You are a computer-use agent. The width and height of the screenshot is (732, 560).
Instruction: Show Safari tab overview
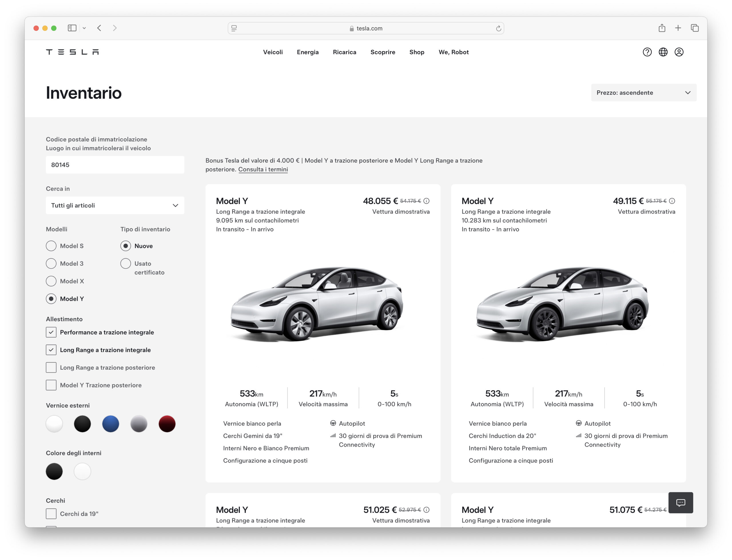click(695, 28)
